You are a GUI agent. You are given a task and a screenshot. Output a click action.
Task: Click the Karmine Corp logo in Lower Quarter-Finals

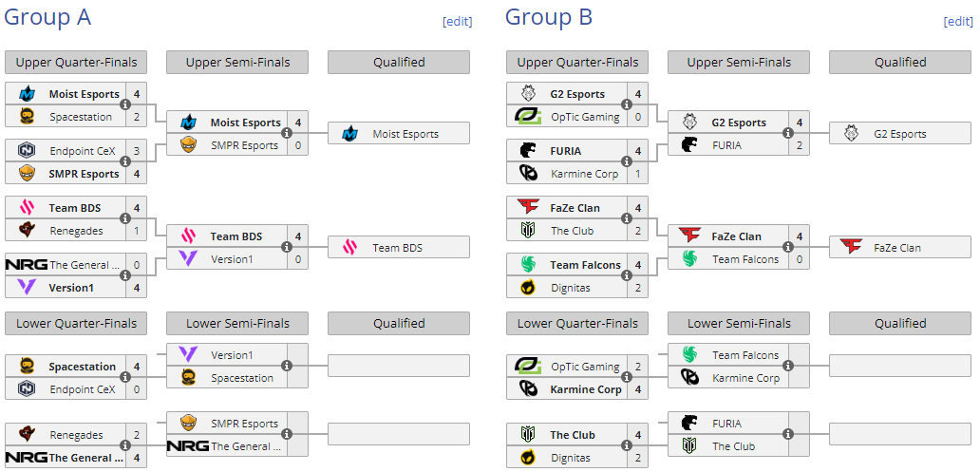click(x=528, y=389)
